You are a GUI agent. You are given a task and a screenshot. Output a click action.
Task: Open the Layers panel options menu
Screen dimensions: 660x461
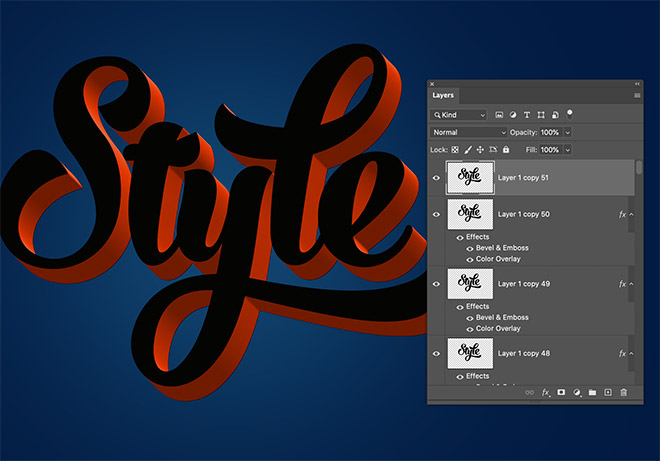[x=637, y=95]
